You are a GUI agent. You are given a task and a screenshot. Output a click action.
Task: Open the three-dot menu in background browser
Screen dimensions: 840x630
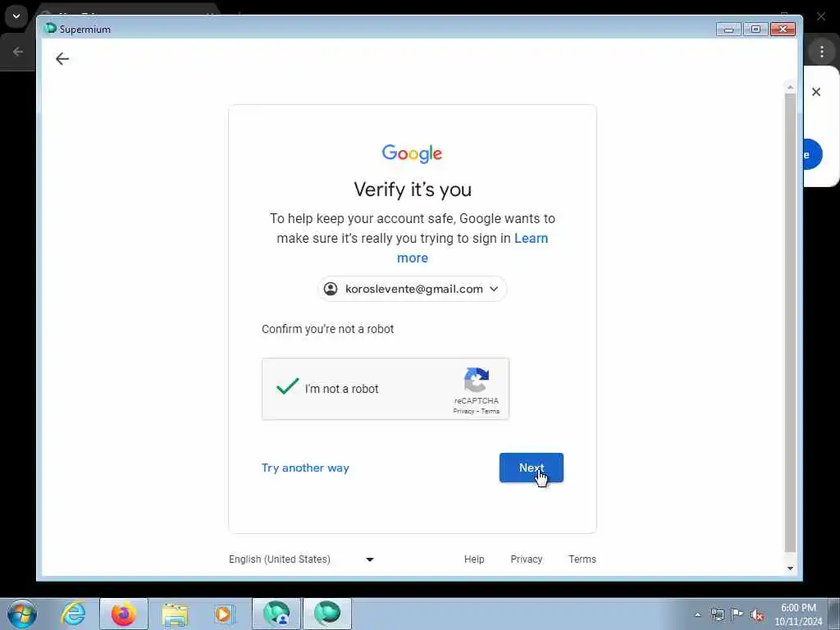click(x=822, y=52)
